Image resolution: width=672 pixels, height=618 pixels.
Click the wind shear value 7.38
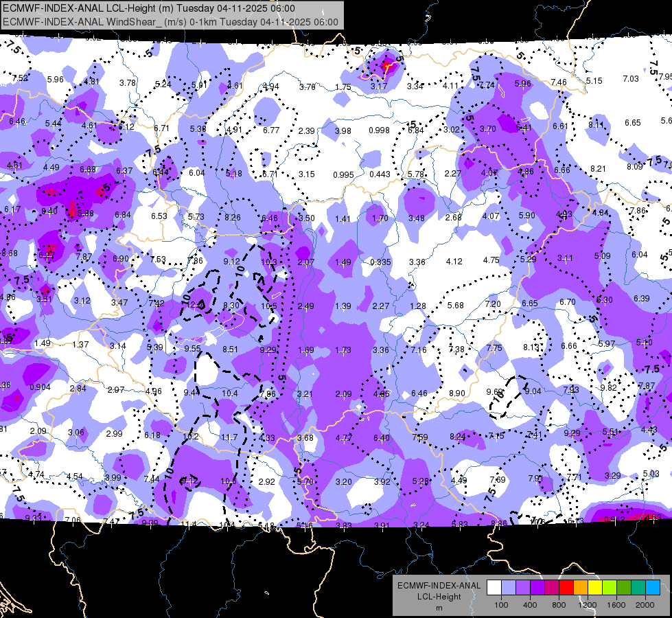456,349
